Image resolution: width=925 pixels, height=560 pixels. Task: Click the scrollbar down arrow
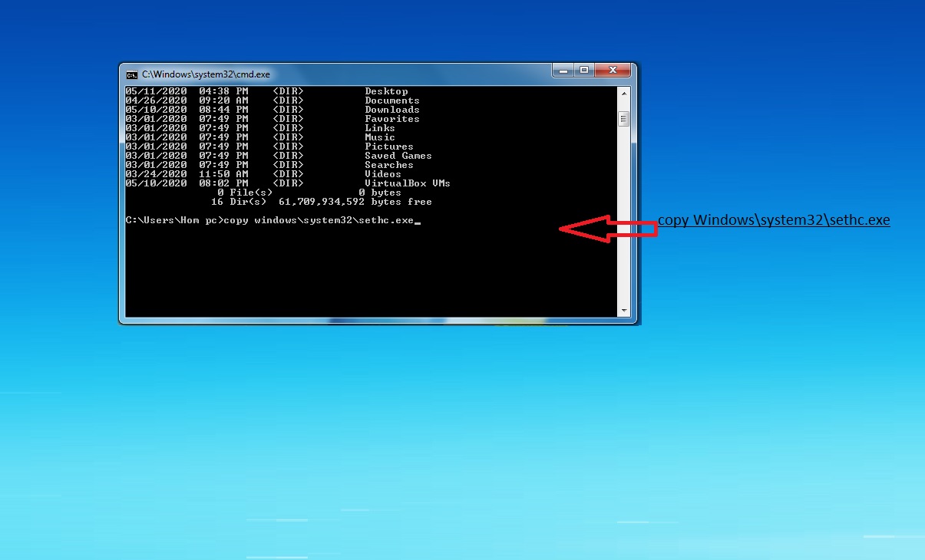pyautogui.click(x=623, y=309)
